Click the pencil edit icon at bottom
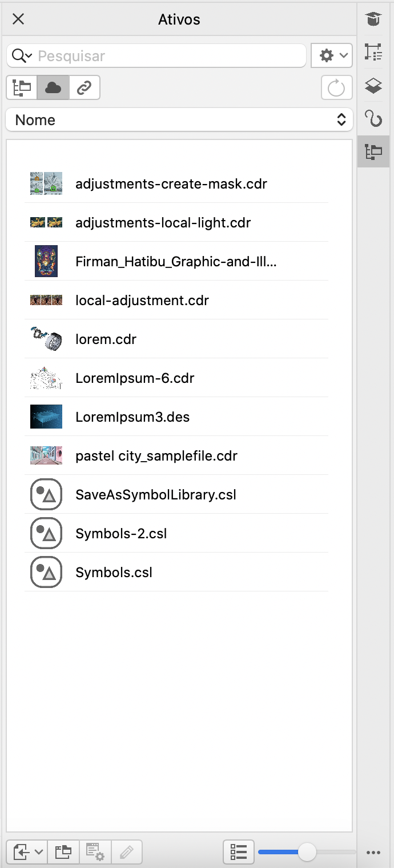Viewport: 394px width, 868px height. [126, 852]
